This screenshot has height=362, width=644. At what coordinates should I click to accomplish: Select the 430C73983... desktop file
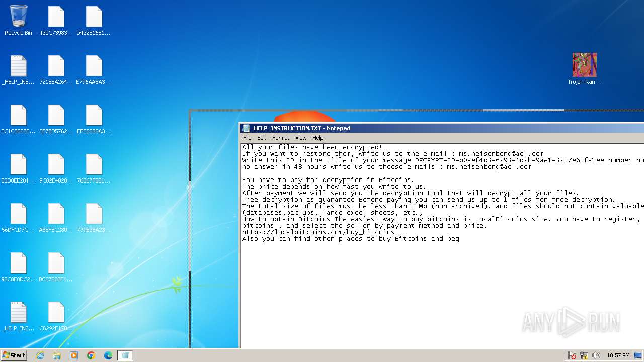pos(56,20)
